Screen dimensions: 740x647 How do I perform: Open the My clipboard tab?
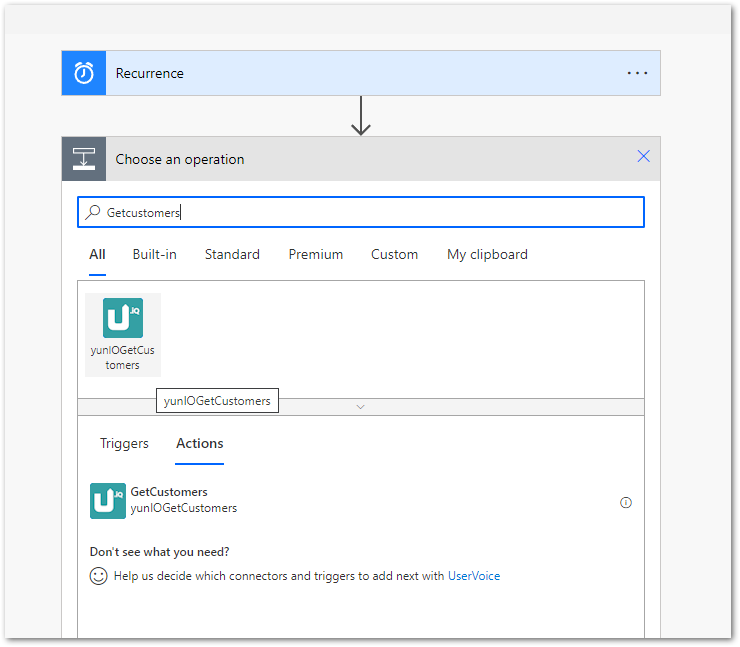pos(488,255)
